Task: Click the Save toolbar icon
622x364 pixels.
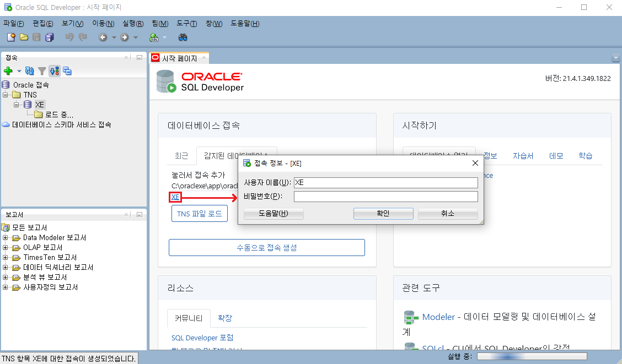Action: pyautogui.click(x=36, y=37)
